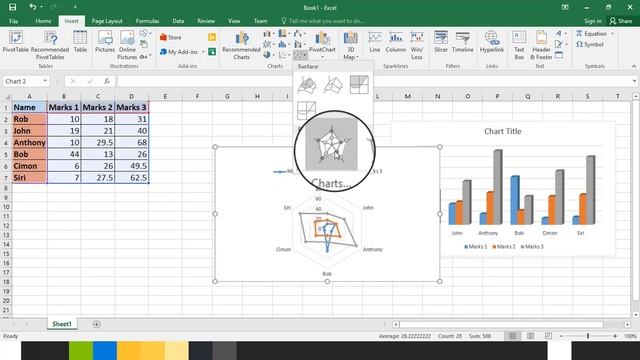Insert an Object from the Text group
The image size is (640, 360).
(559, 55)
